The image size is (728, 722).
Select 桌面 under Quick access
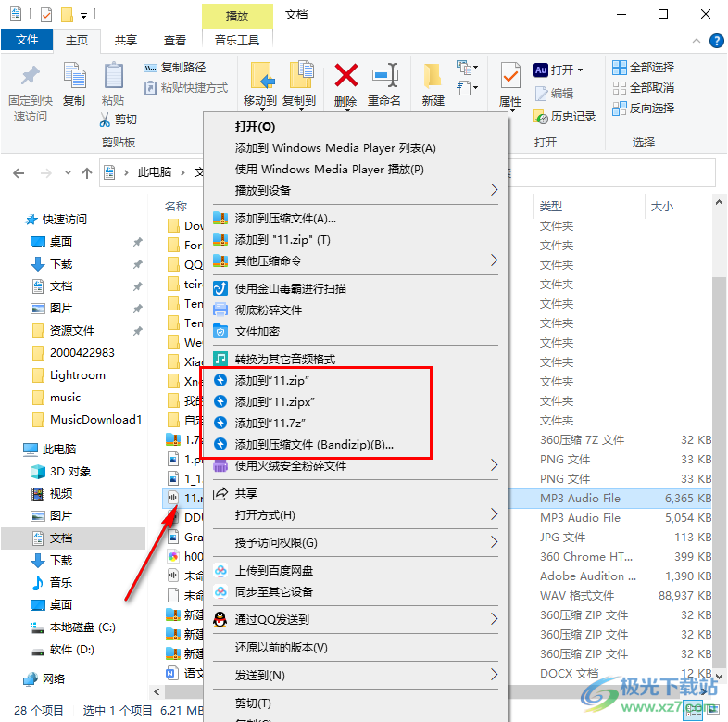pos(61,242)
